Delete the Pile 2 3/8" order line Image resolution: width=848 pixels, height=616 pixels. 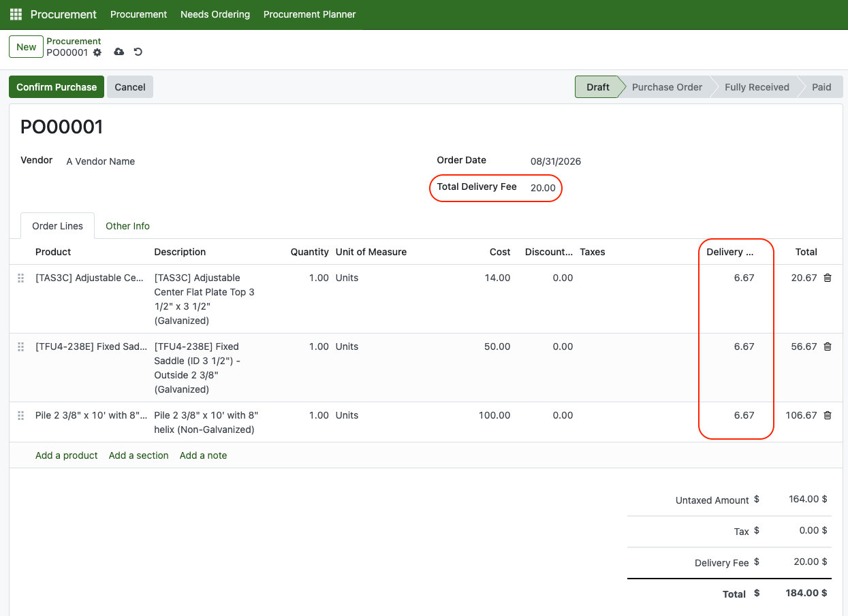point(828,415)
